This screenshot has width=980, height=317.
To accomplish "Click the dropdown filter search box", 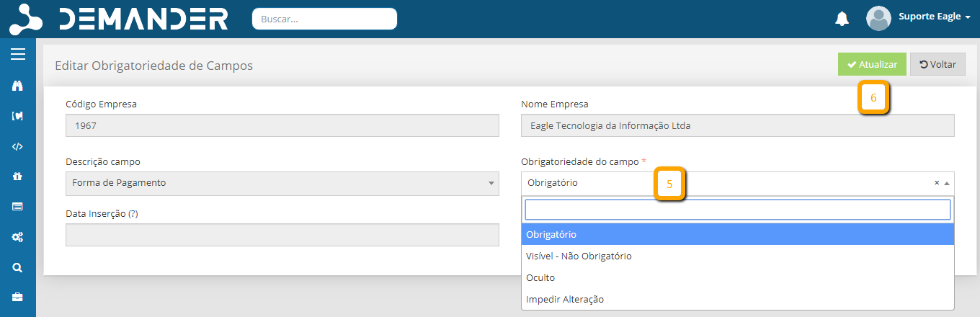I will (x=738, y=210).
